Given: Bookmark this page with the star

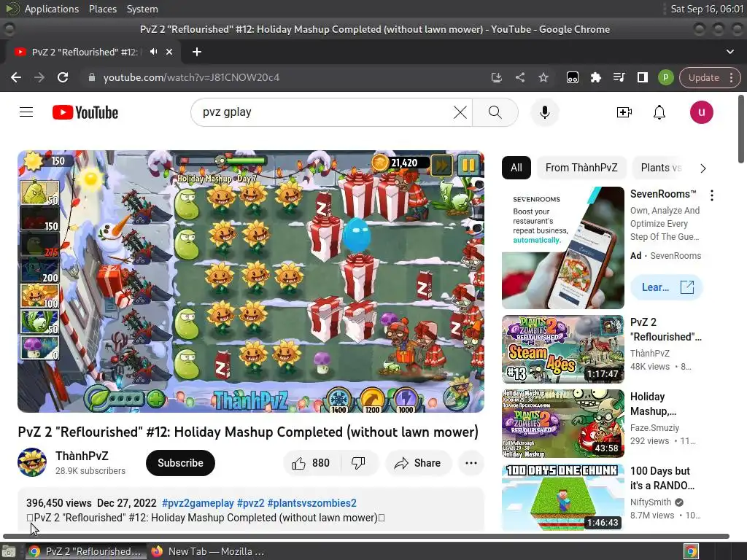Looking at the screenshot, I should point(543,77).
